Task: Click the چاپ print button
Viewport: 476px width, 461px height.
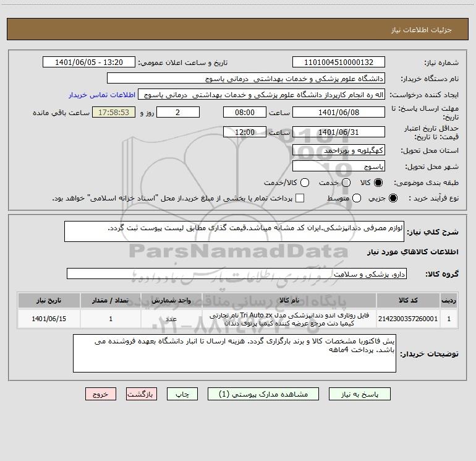Action: click(x=182, y=394)
